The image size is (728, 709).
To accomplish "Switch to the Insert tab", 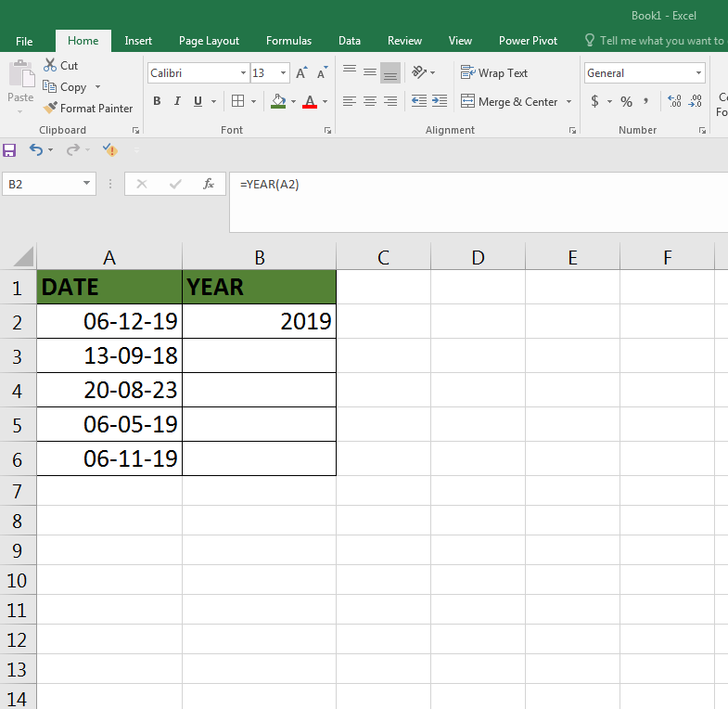I will tap(138, 41).
